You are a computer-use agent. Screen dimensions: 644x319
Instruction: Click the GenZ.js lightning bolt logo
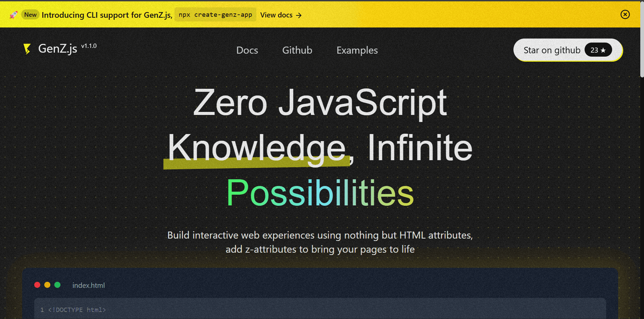27,49
